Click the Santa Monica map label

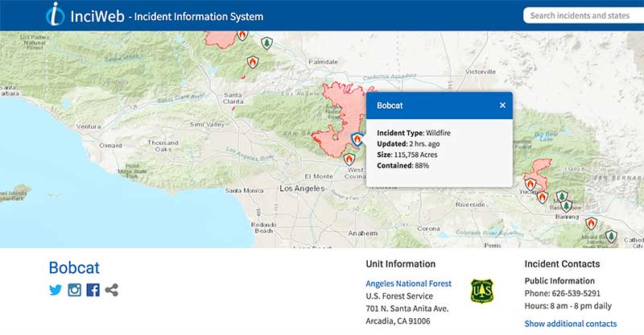click(x=244, y=191)
